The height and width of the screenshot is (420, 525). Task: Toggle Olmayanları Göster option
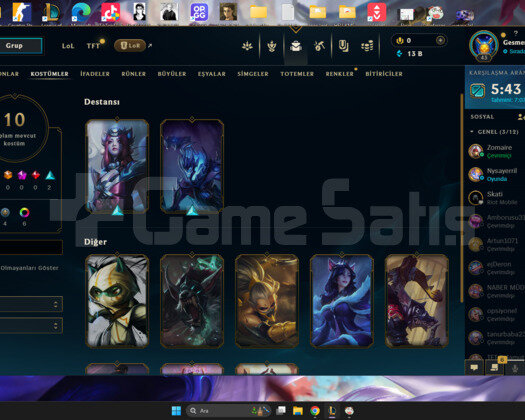coord(29,268)
